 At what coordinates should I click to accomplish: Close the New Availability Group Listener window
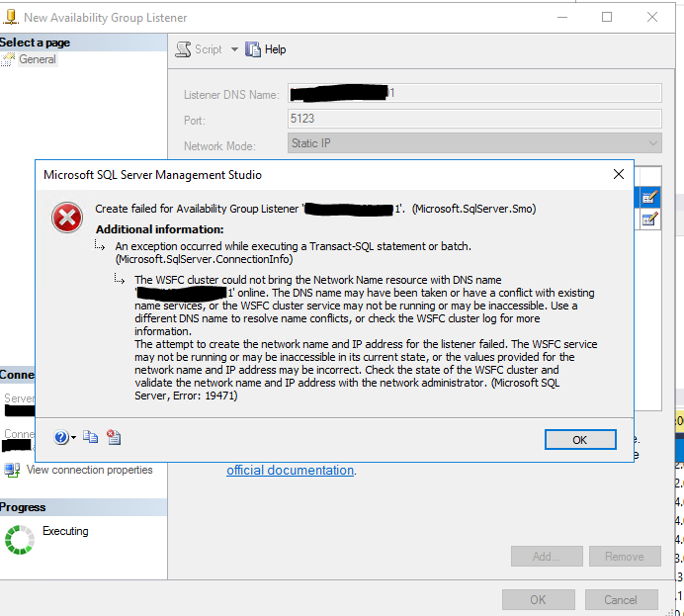(x=652, y=17)
